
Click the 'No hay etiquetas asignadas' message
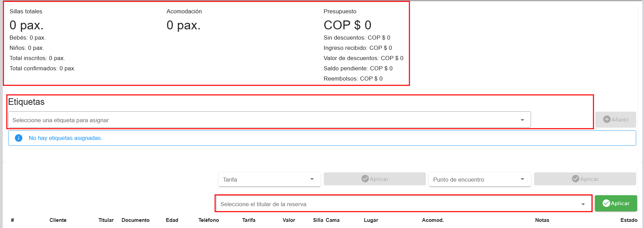(66, 138)
